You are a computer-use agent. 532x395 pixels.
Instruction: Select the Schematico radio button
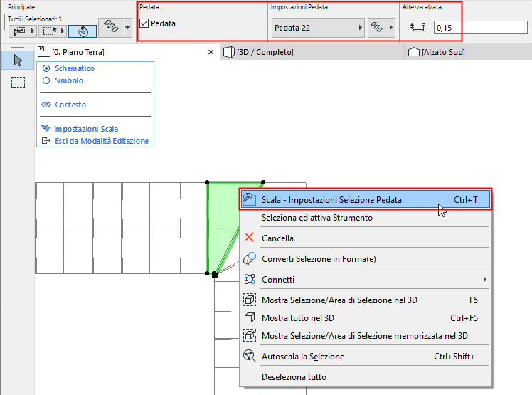(x=46, y=68)
